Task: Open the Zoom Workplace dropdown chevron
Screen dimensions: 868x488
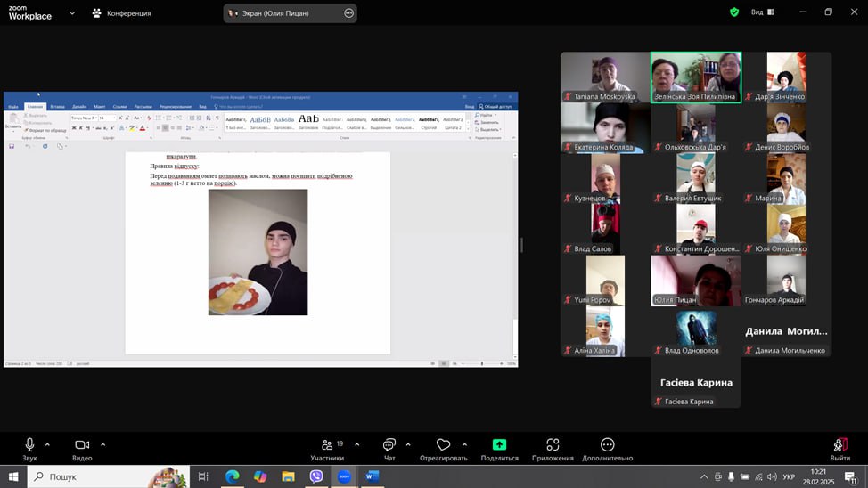Action: [71, 13]
